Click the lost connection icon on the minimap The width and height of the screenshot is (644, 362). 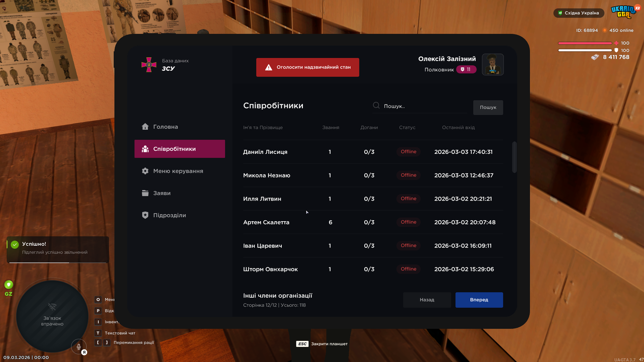tap(52, 306)
